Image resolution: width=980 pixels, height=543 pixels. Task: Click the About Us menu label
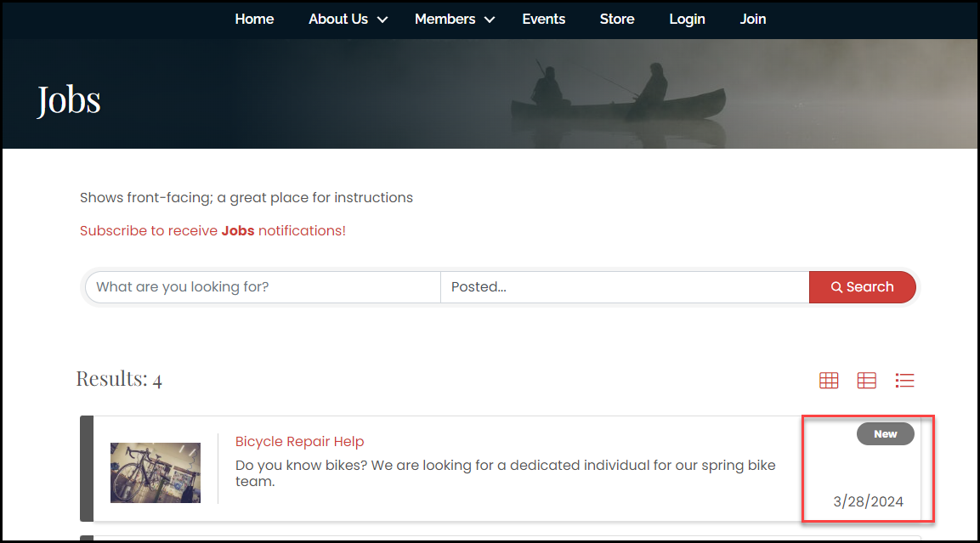[x=337, y=19]
